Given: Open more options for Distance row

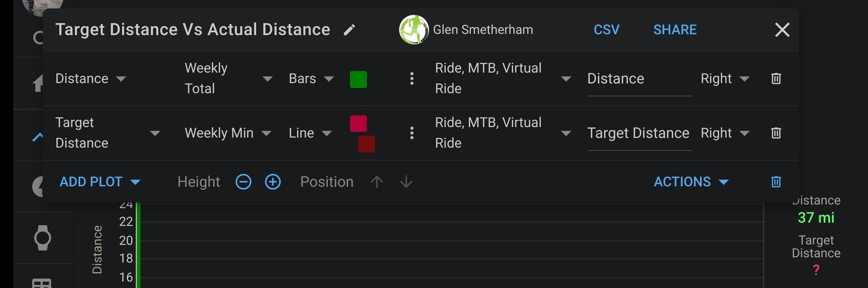Looking at the screenshot, I should 412,79.
